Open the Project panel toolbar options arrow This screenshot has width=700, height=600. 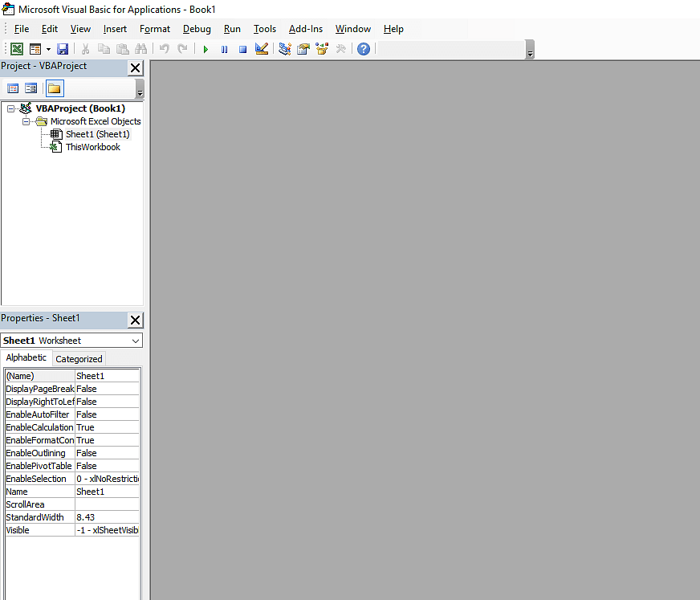pos(140,88)
